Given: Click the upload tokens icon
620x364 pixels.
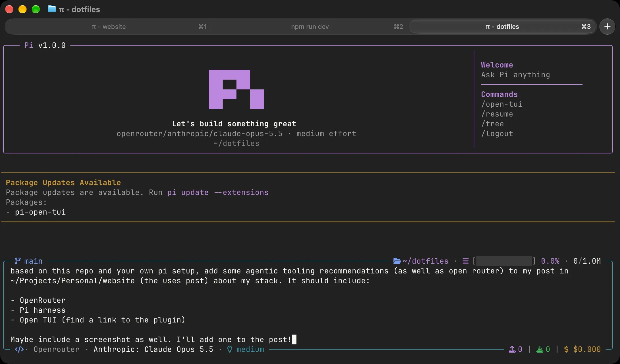Looking at the screenshot, I should click(x=512, y=349).
